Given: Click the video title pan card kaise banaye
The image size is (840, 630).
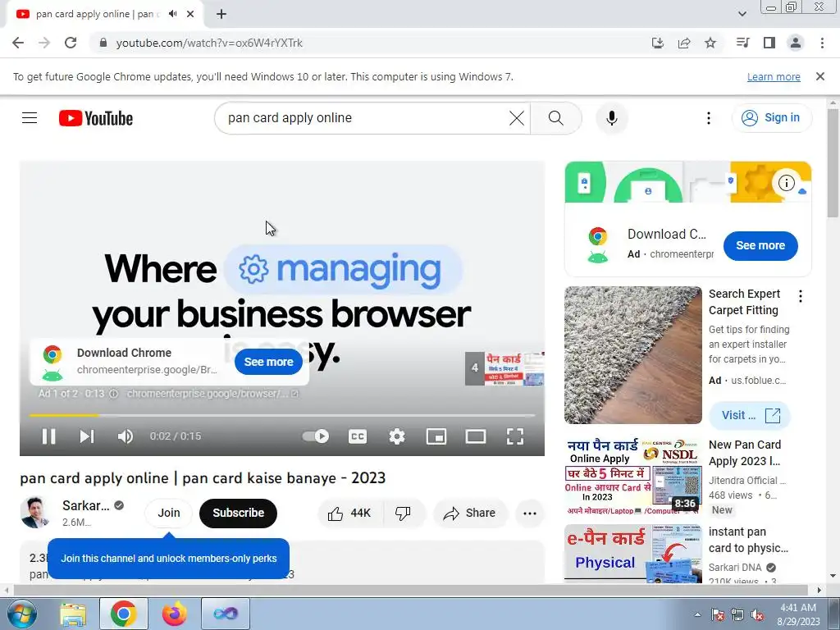Looking at the screenshot, I should tap(203, 478).
